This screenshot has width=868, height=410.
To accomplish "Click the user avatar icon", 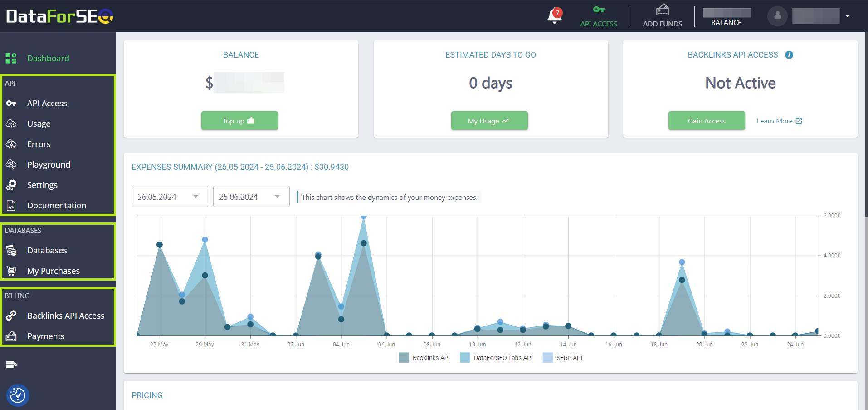I will click(777, 16).
